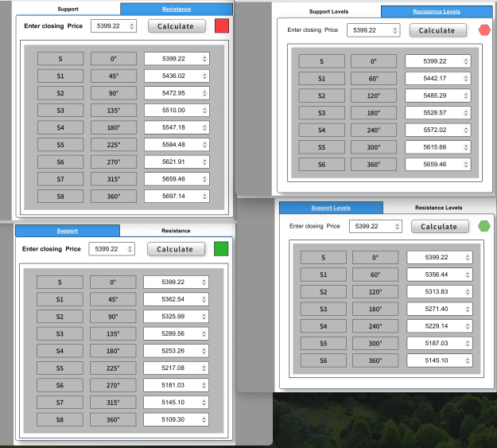Click the 5572.02 value field

[x=437, y=130]
